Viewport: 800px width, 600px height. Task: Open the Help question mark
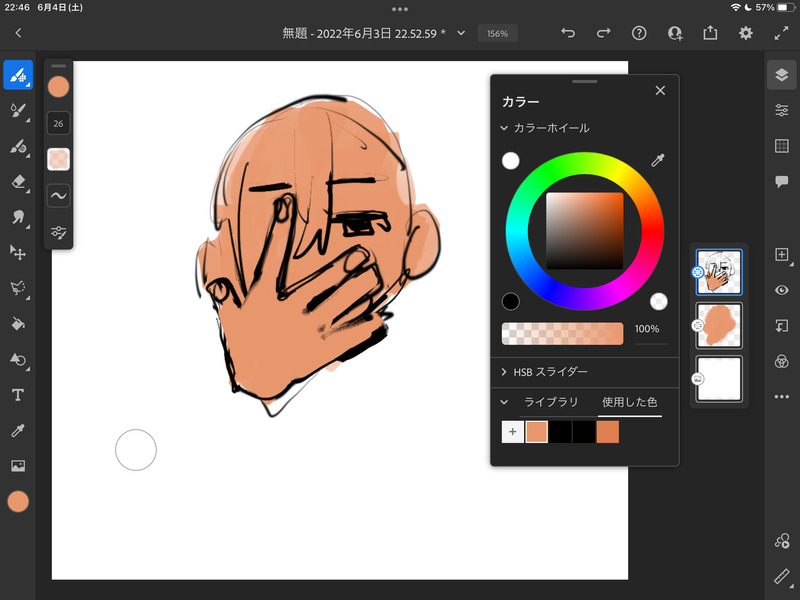click(x=639, y=33)
